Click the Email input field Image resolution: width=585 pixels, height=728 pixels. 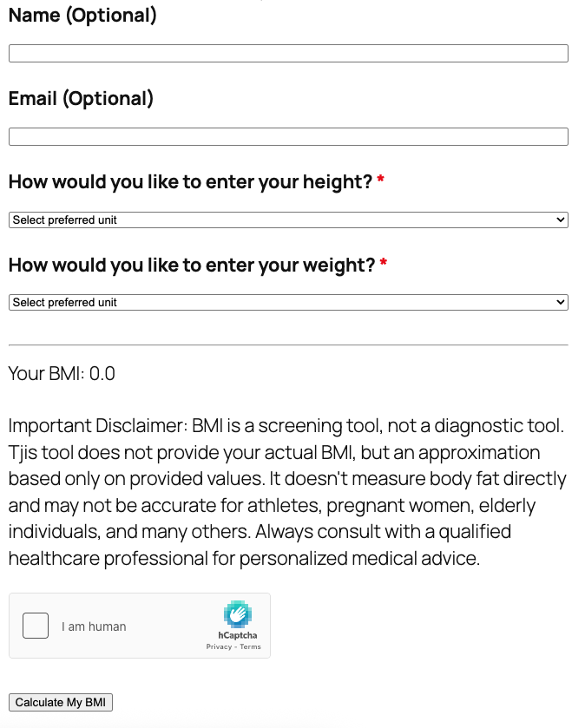[x=286, y=135]
